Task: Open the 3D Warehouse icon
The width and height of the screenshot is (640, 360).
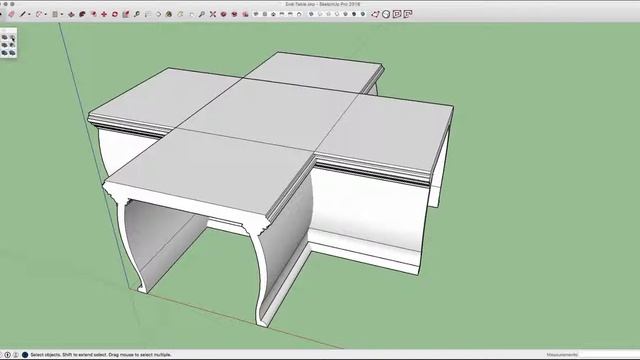Action: pyautogui.click(x=224, y=14)
